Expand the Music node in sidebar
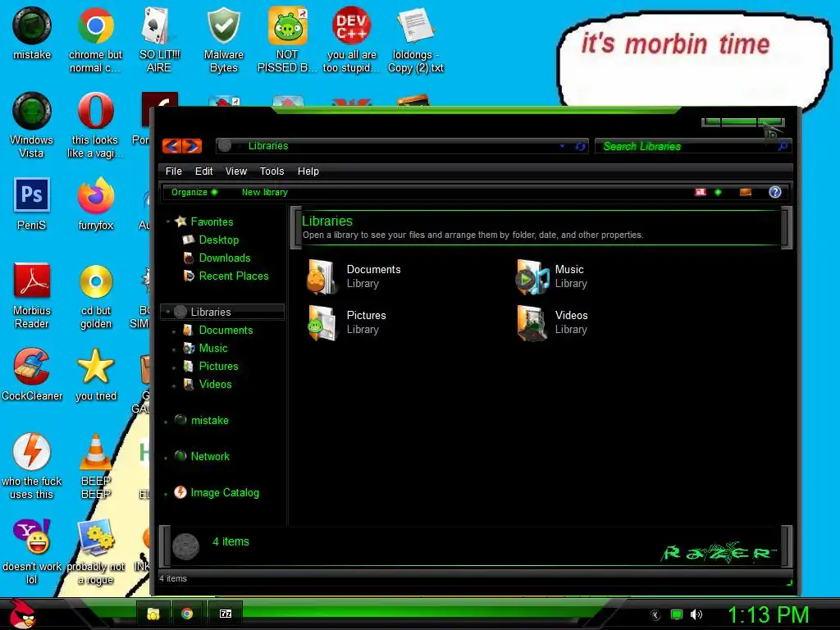Screen dimensions: 840x630 pos(174,349)
